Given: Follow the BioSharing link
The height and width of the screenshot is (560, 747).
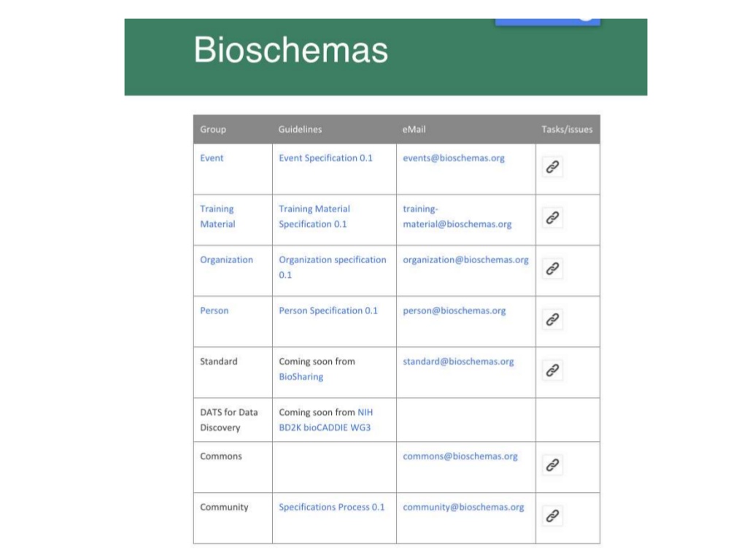Looking at the screenshot, I should point(301,377).
